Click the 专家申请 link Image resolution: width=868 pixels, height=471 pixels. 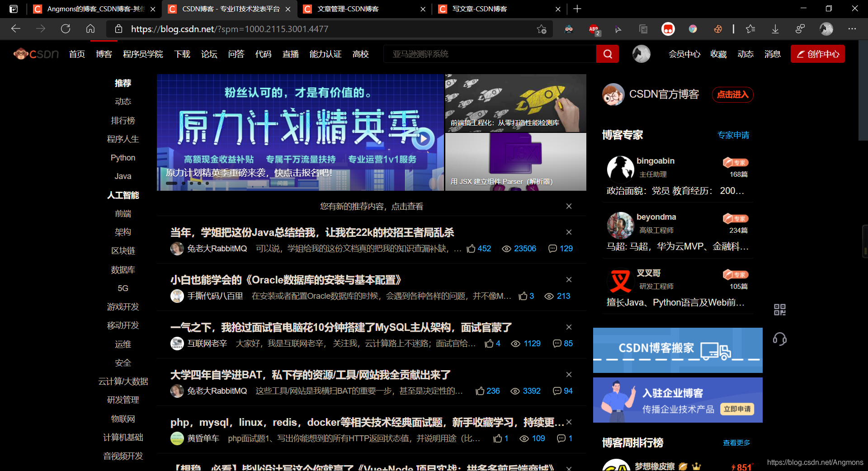coord(733,135)
